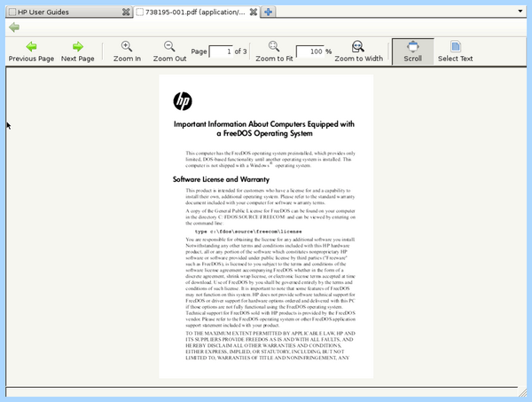Screen dimensions: 532x402
Task: Click the Zoom to Fit icon
Action: click(274, 46)
